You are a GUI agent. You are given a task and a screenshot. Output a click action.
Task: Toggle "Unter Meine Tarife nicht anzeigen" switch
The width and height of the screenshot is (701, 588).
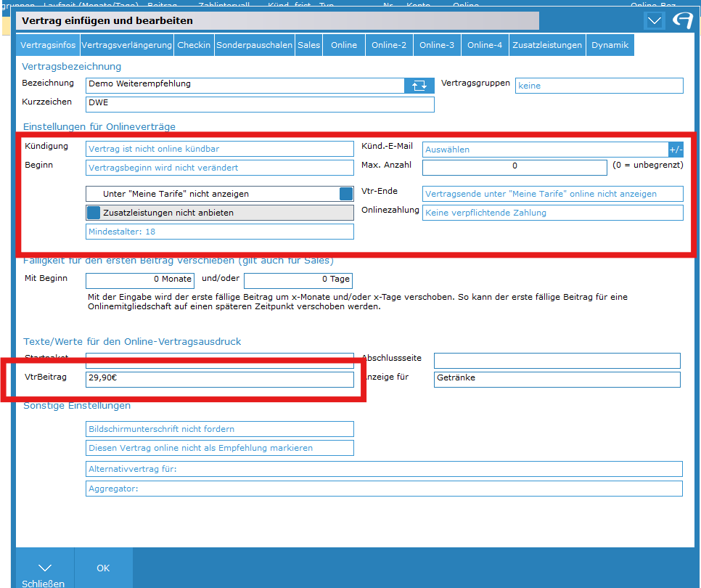346,194
